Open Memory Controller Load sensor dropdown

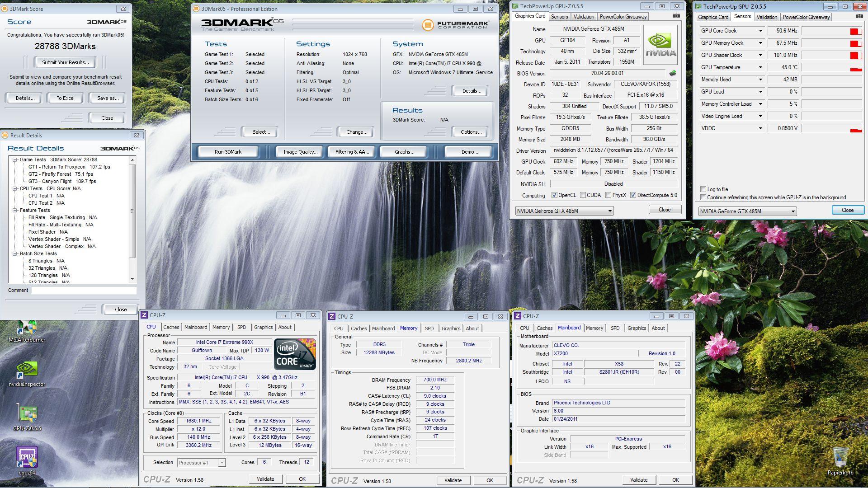click(x=760, y=104)
